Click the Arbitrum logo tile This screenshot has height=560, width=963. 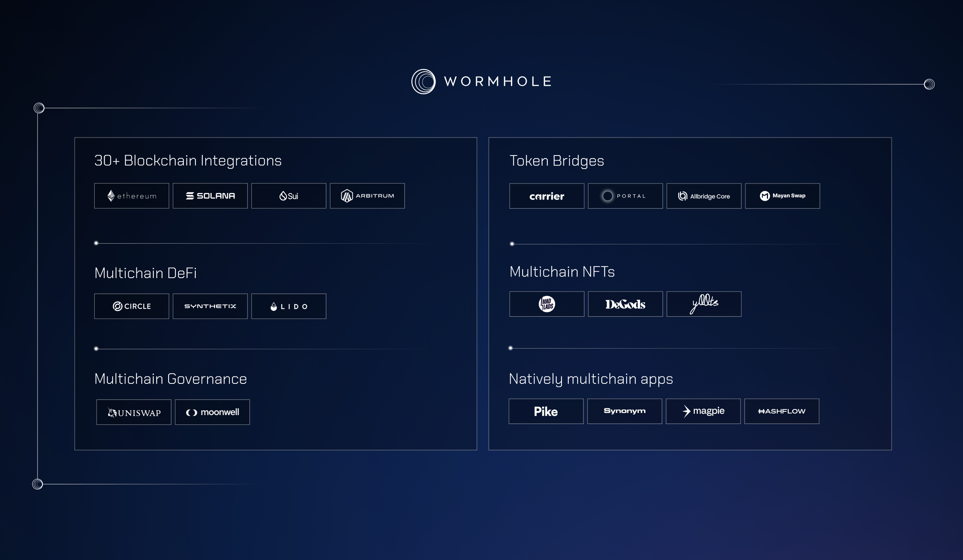(367, 196)
